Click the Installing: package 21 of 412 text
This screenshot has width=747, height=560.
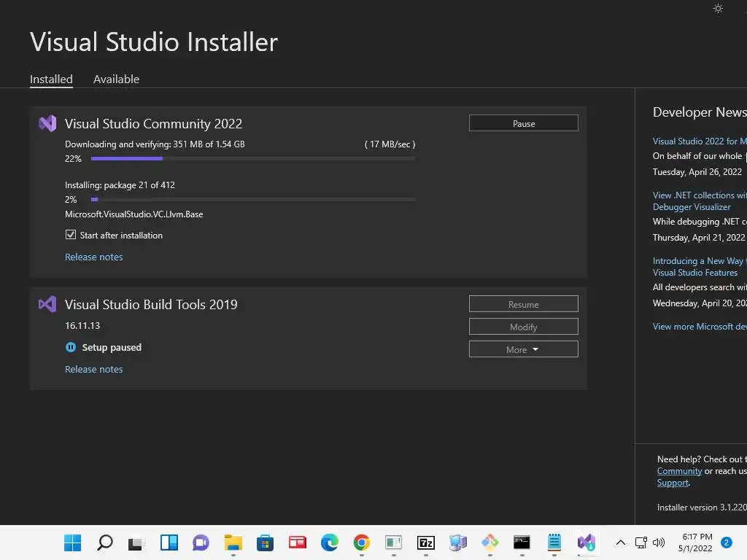point(120,185)
